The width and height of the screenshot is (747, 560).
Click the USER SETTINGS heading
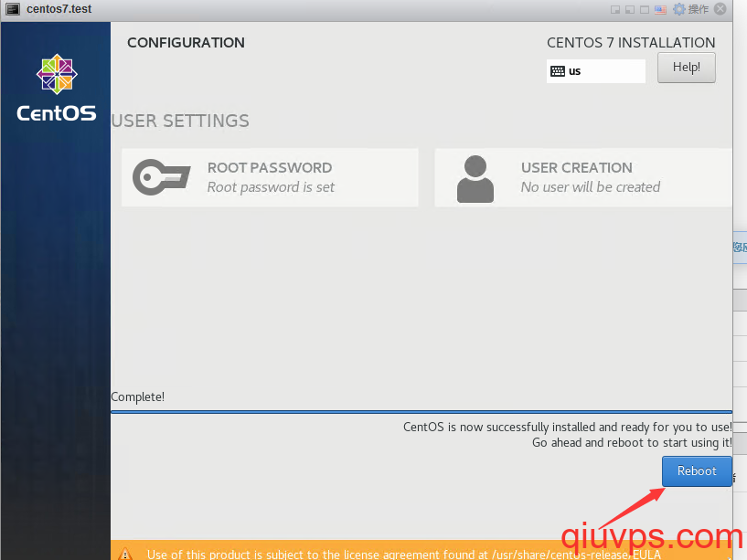tap(180, 121)
